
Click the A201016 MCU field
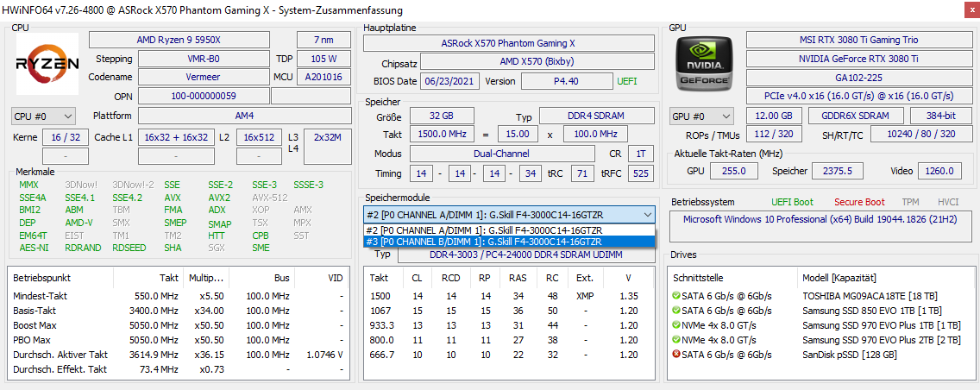[x=324, y=77]
